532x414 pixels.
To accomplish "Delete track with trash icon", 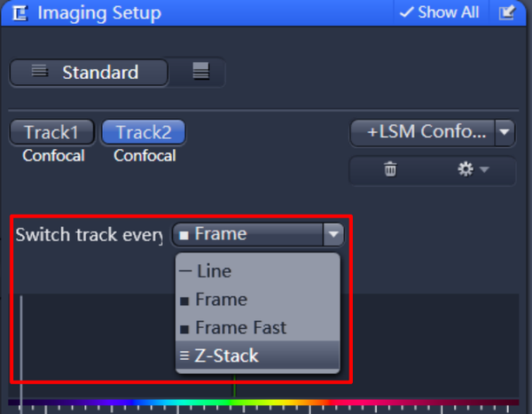I will click(390, 169).
